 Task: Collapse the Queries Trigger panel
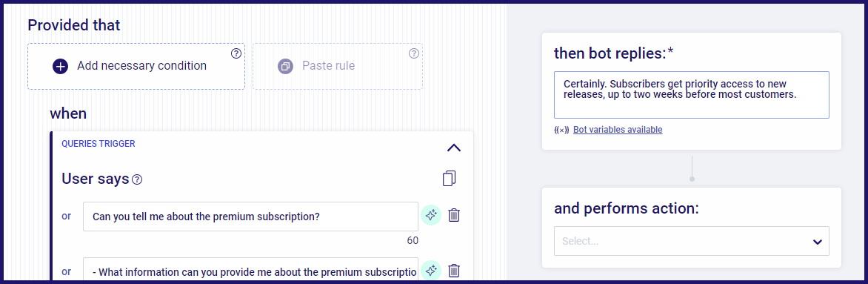click(454, 148)
